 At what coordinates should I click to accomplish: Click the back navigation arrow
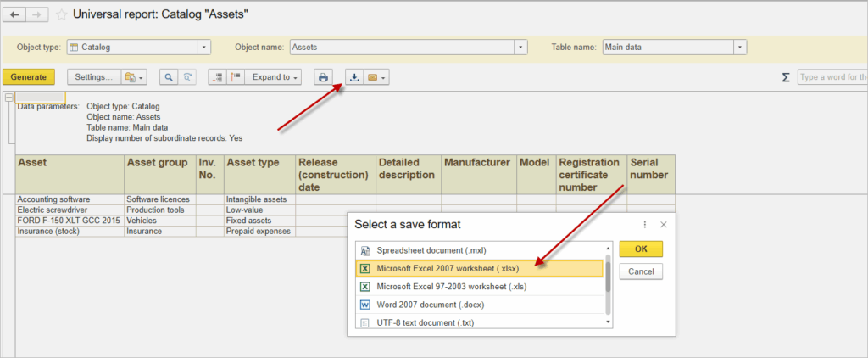[15, 14]
